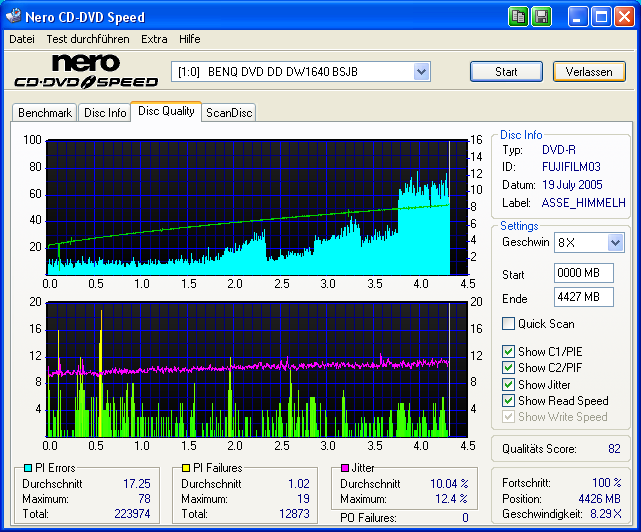
Task: Toggle the Show Jitter checkbox
Action: click(509, 385)
